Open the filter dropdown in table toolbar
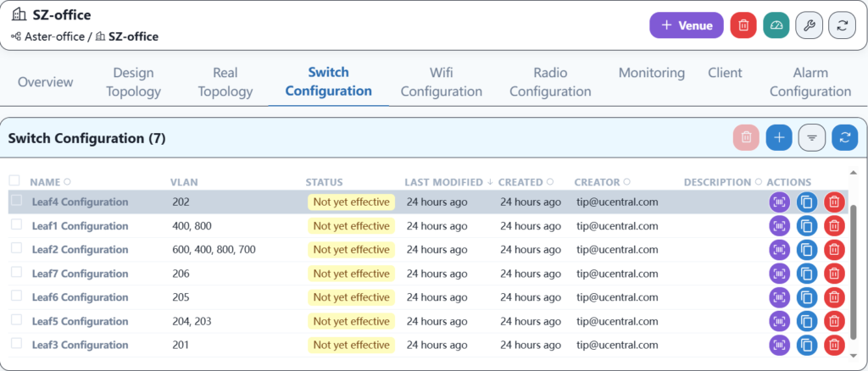868x371 pixels. tap(811, 136)
